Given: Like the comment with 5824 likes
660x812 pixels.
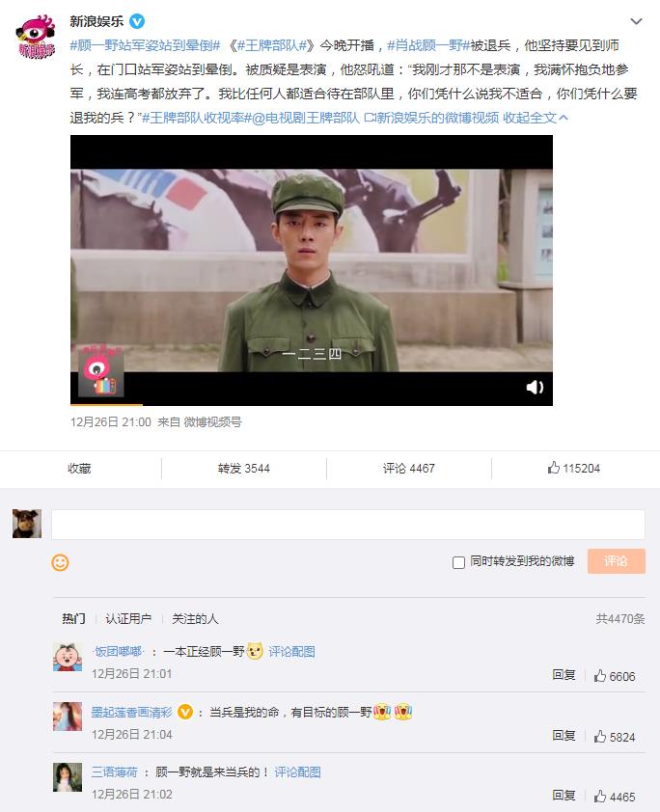Looking at the screenshot, I should [x=615, y=737].
